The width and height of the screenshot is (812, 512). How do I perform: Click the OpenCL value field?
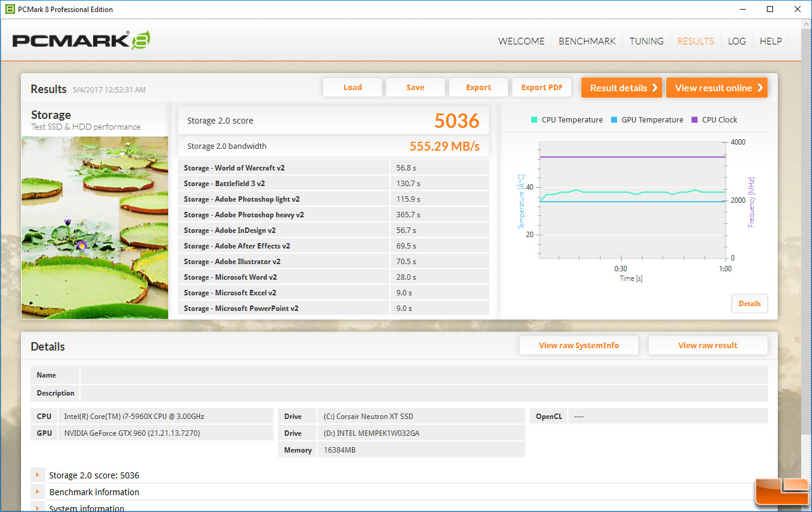[668, 417]
